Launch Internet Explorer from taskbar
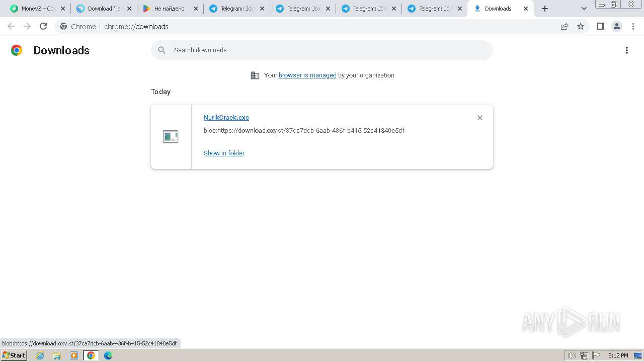 pyautogui.click(x=40, y=355)
